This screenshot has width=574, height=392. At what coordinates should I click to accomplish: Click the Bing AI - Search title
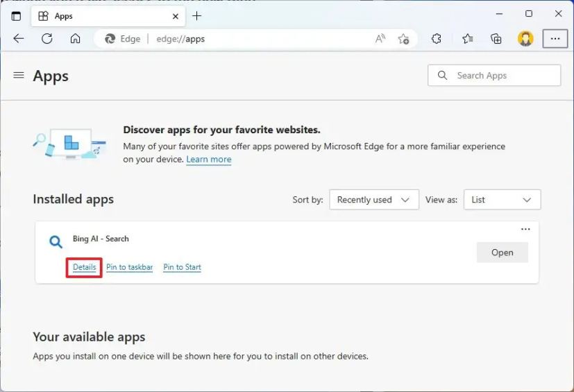pyautogui.click(x=101, y=239)
